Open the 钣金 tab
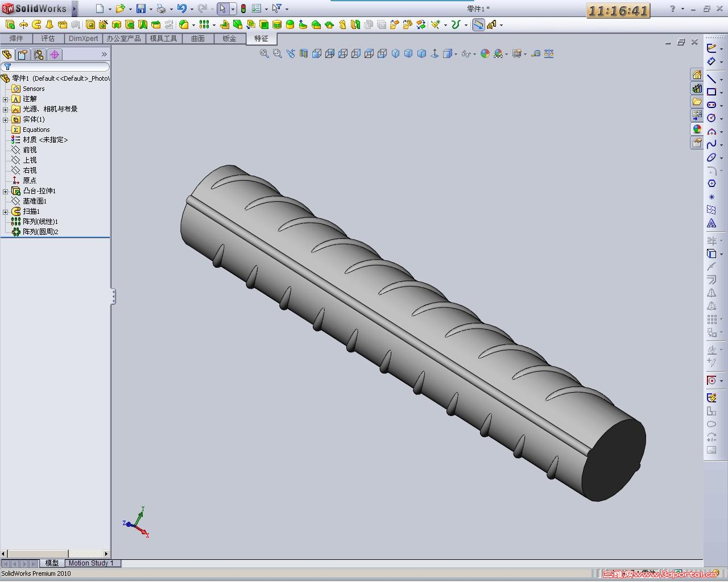The height and width of the screenshot is (582, 728). coord(229,39)
